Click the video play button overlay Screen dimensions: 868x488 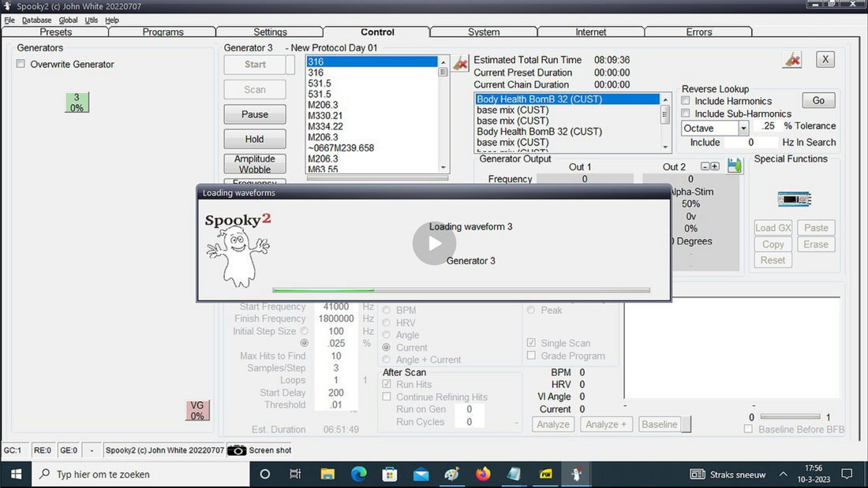(x=434, y=244)
